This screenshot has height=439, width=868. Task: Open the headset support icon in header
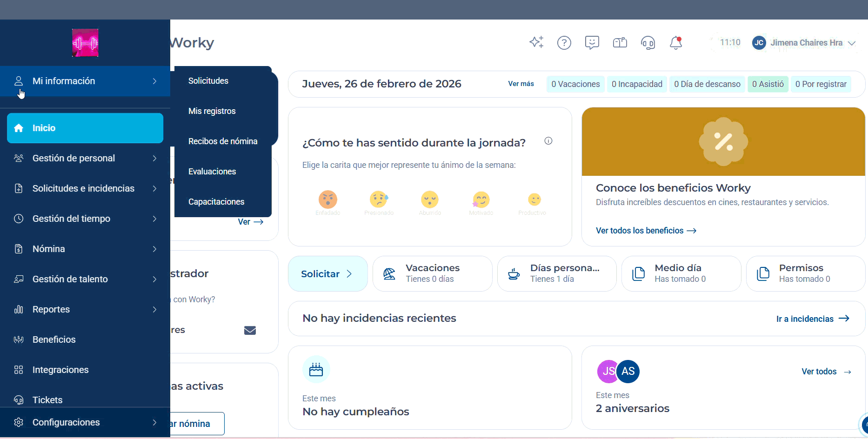point(648,43)
